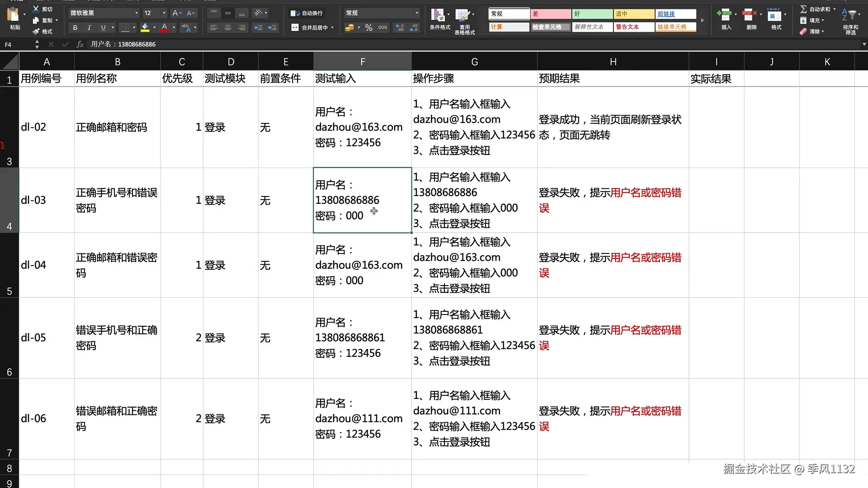This screenshot has width=868, height=488.
Task: Click the percent style icon
Action: tap(369, 28)
